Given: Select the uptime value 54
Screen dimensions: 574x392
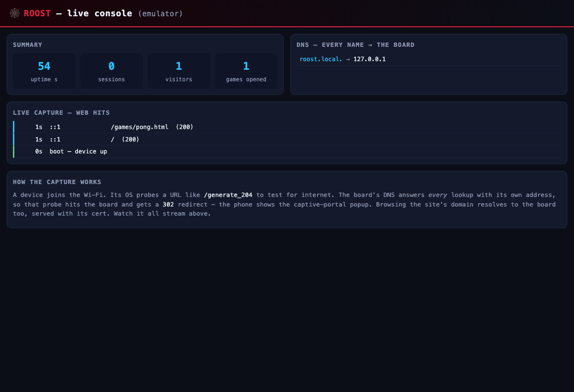Looking at the screenshot, I should click(44, 66).
